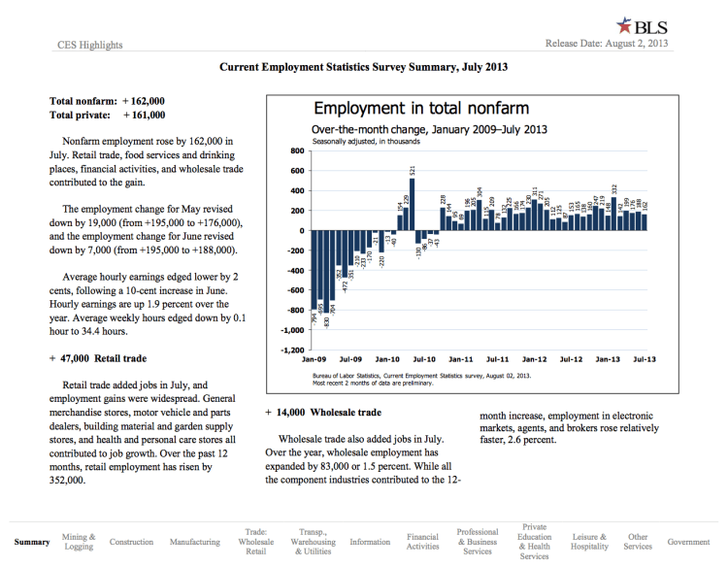Go to the Mining & Logging section
Screen dimensions: 728x568
pos(79,542)
